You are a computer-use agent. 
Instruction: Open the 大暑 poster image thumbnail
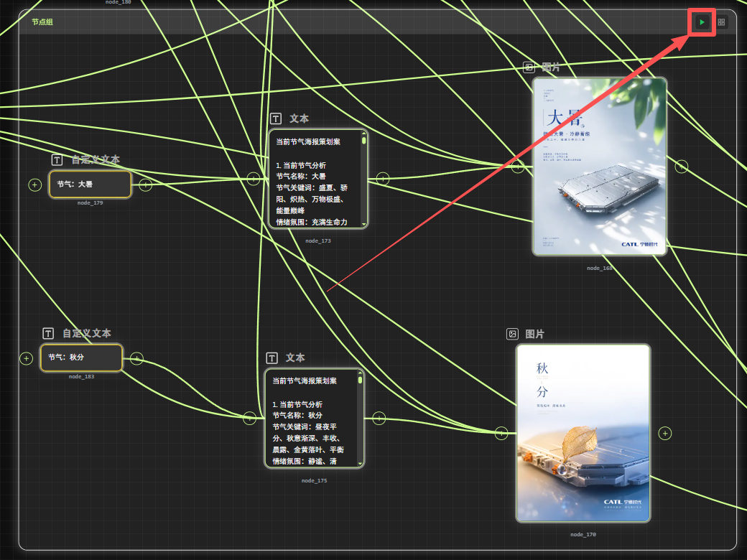[x=599, y=167]
